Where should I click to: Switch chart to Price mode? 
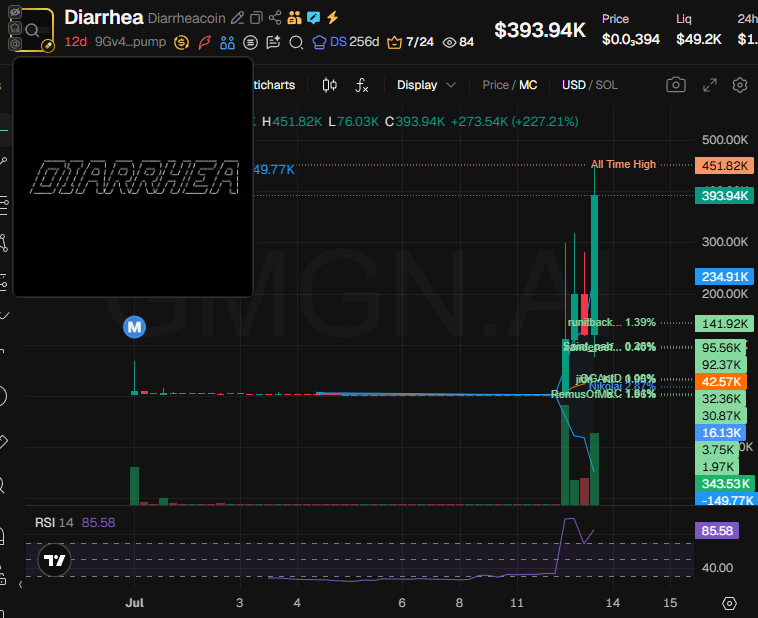pyautogui.click(x=496, y=85)
